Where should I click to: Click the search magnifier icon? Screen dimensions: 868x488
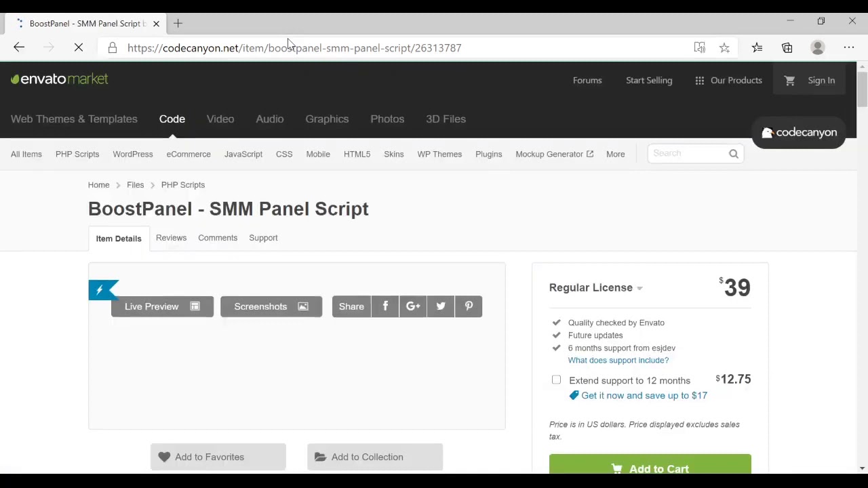[x=734, y=154]
